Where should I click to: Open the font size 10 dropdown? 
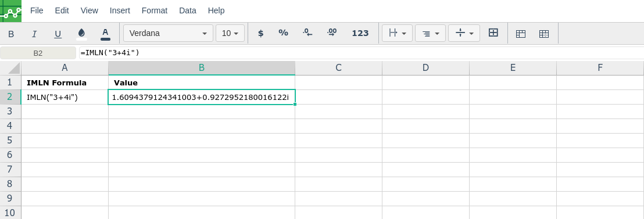pos(230,33)
